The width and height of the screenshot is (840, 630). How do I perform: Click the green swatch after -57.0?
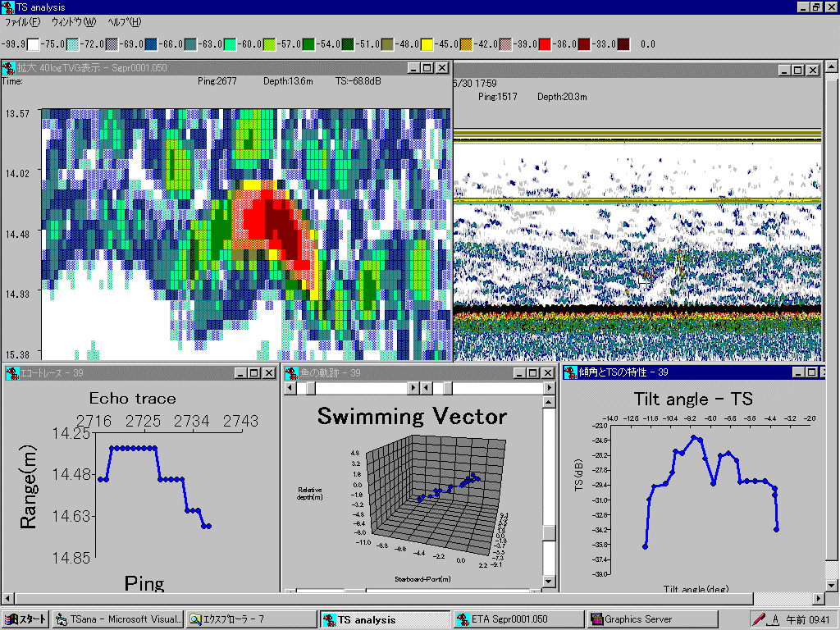(308, 44)
